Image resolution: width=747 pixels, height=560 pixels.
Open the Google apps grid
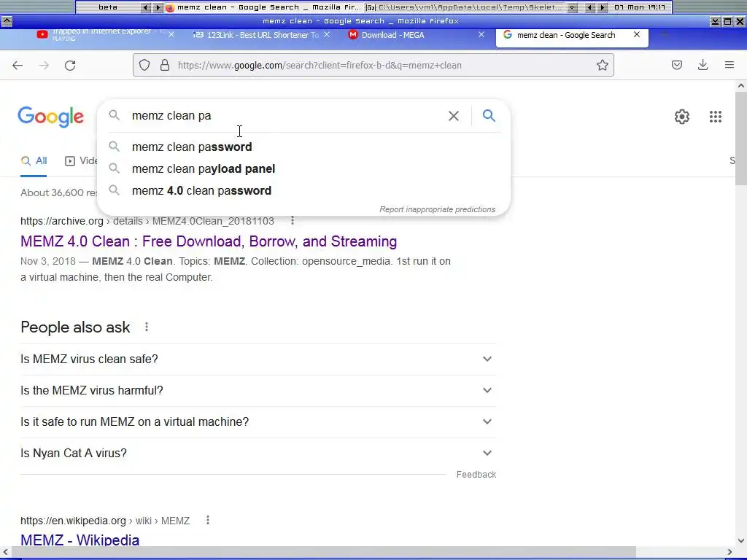point(715,117)
